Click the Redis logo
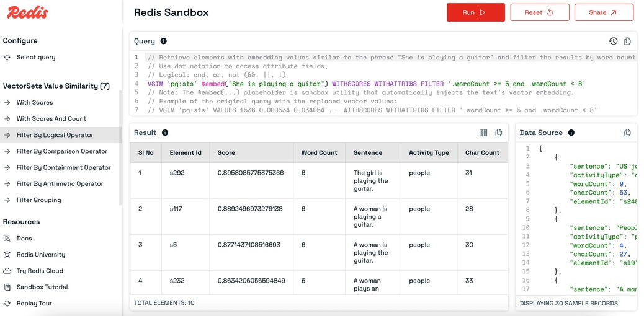 pyautogui.click(x=27, y=12)
